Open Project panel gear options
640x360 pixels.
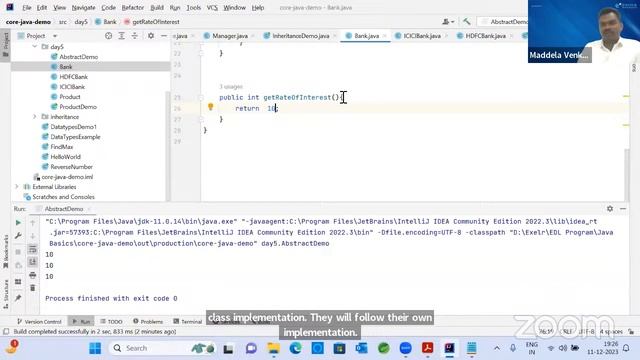pos(151,36)
